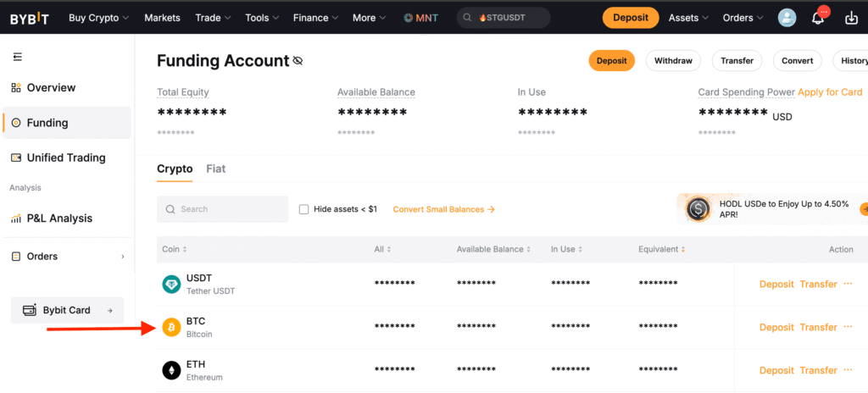Open P&L Analysis in sidebar
This screenshot has width=868, height=393.
(66, 219)
